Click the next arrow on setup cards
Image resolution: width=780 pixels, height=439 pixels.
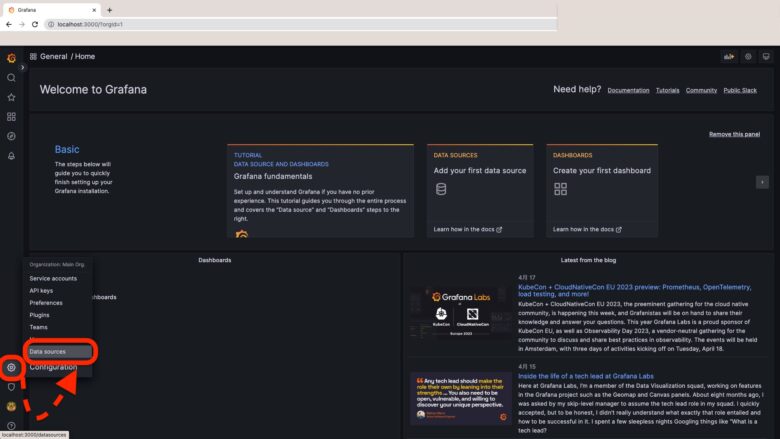tap(762, 182)
